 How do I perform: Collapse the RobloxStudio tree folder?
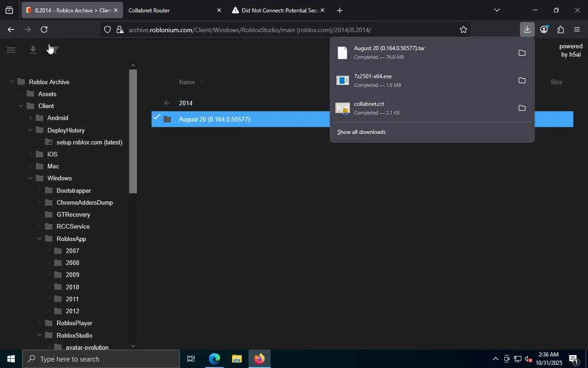40,335
